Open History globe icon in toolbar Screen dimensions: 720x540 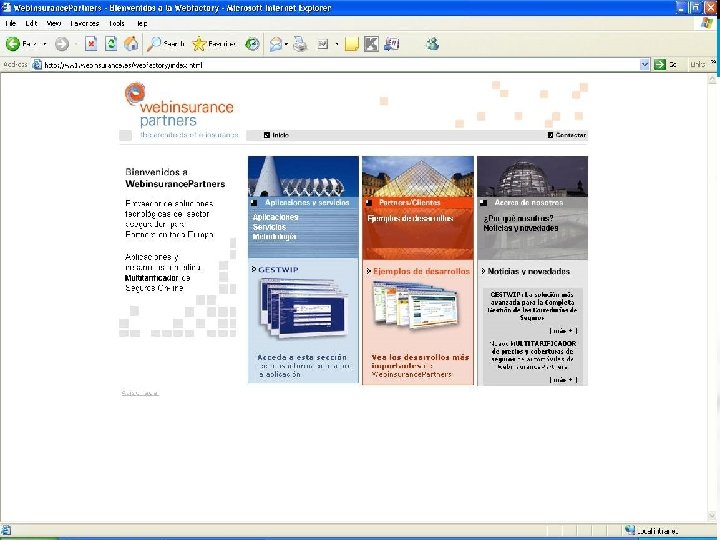tap(252, 44)
